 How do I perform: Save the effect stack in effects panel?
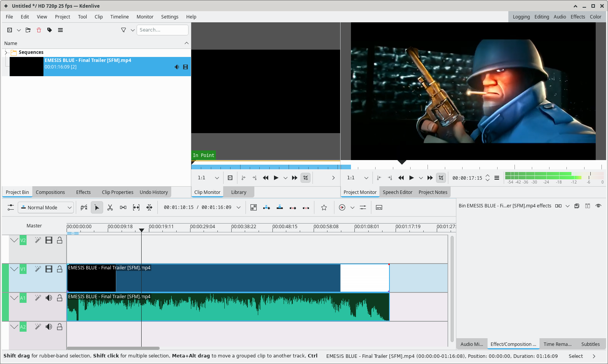point(577,206)
